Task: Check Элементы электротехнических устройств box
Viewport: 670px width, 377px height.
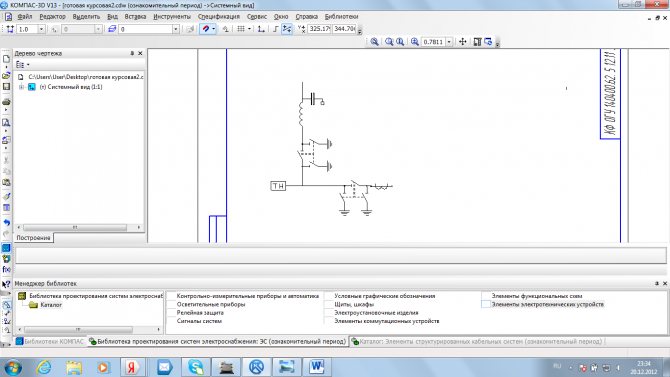Action: [x=486, y=304]
